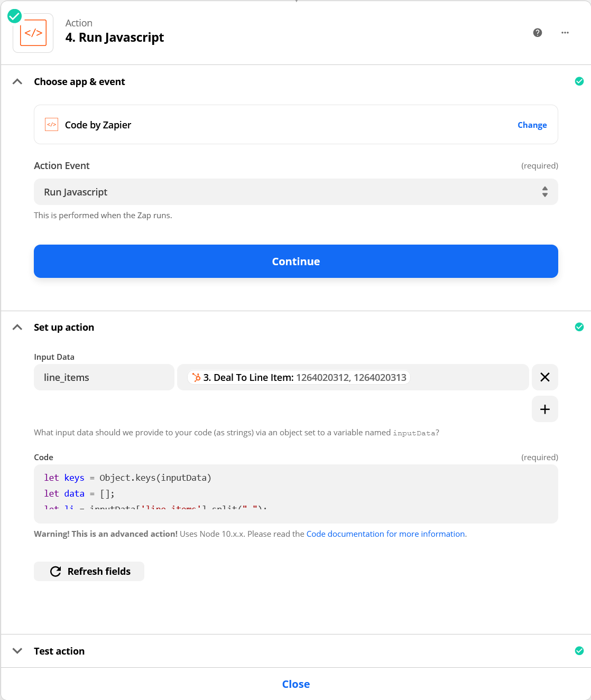Click the 'Warning! This is an advanced action!' text
Image resolution: width=591 pixels, height=700 pixels.
pos(106,534)
